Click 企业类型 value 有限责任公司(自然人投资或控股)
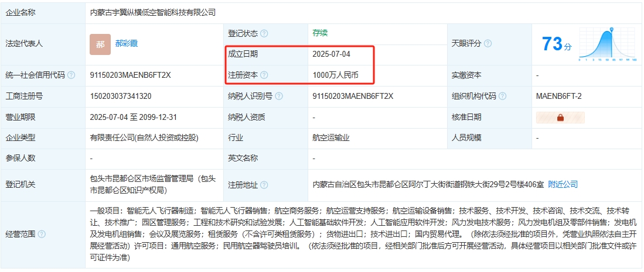This screenshot has width=644, height=272. 144,138
